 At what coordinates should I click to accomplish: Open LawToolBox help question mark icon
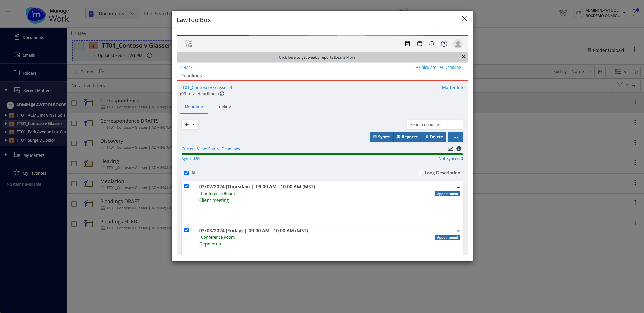[444, 44]
